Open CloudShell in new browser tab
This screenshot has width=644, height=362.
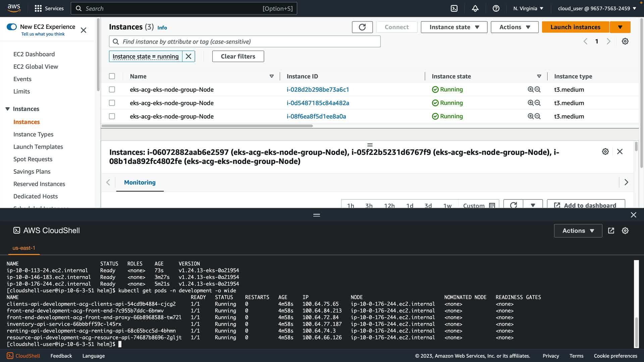(x=611, y=231)
